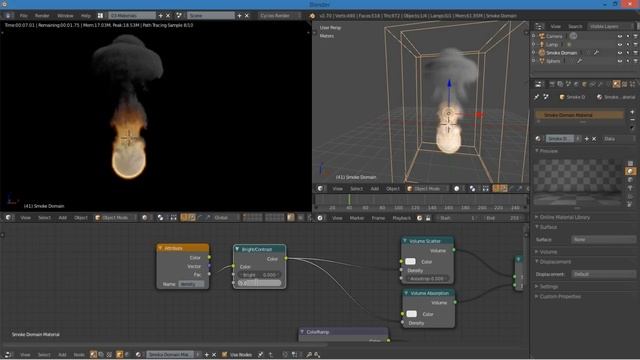
Task: Open the Render properties tab icon
Action: pos(552,84)
